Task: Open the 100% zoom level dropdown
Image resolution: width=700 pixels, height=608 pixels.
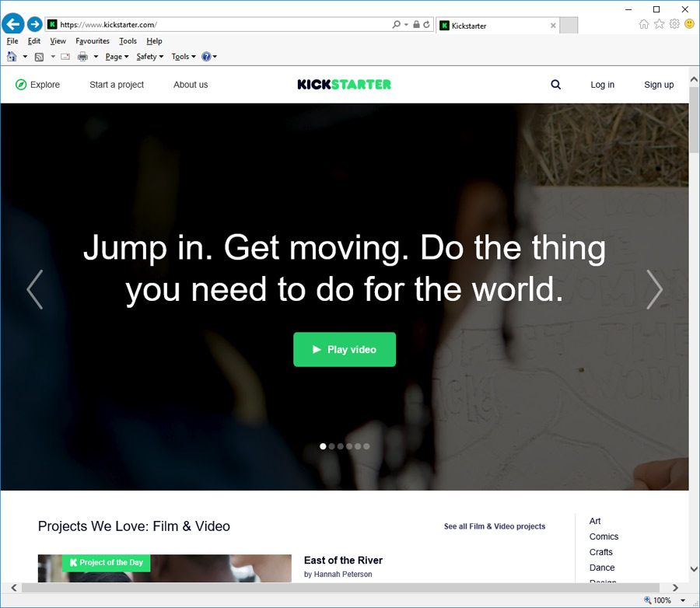Action: pyautogui.click(x=683, y=600)
